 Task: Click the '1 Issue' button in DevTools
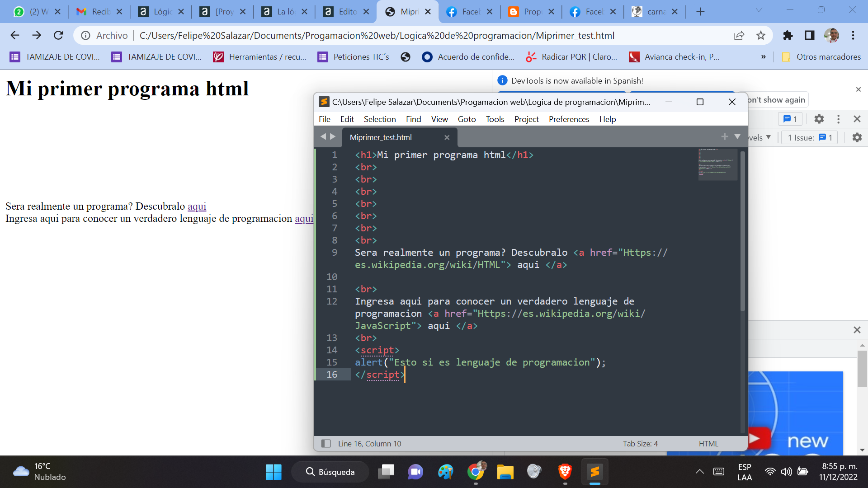point(809,137)
